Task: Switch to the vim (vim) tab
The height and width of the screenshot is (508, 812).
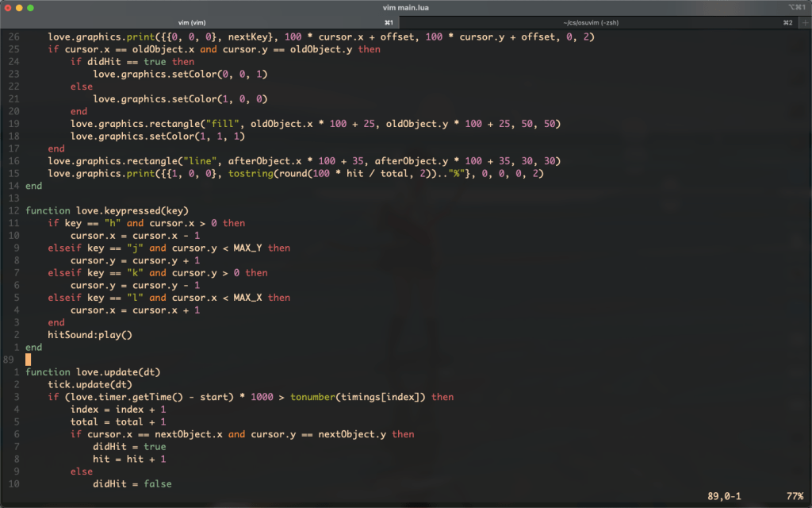Action: [192, 22]
